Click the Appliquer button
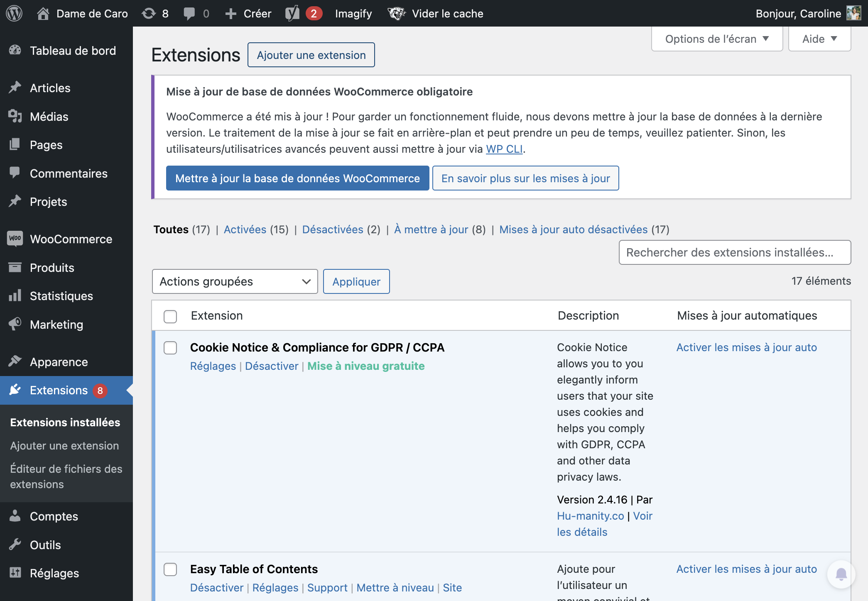 (x=356, y=281)
